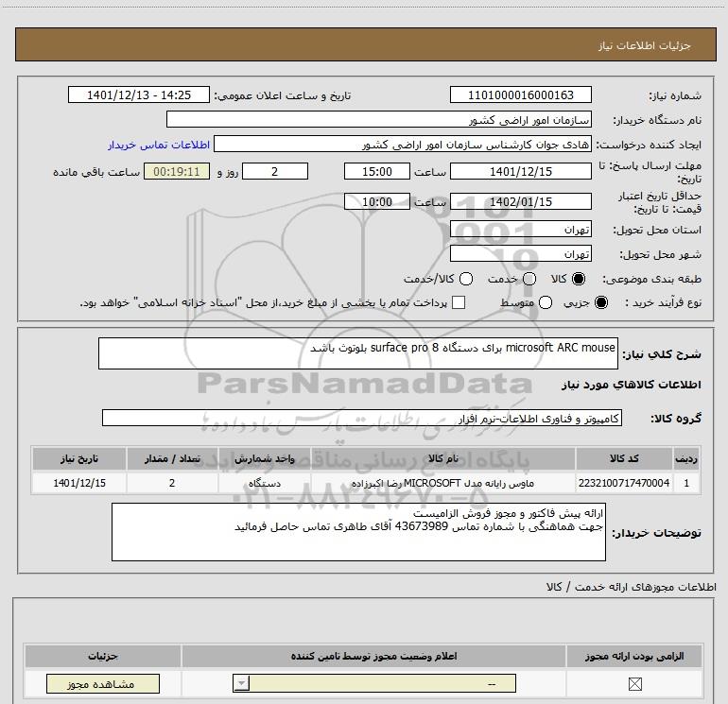Click the واحد شمارش column header
728x704 pixels.
tap(264, 459)
